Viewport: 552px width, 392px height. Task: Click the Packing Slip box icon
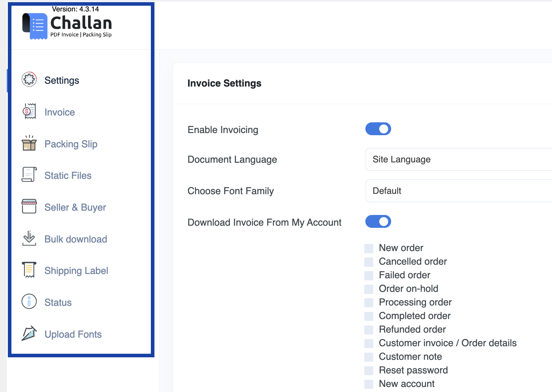tap(29, 143)
